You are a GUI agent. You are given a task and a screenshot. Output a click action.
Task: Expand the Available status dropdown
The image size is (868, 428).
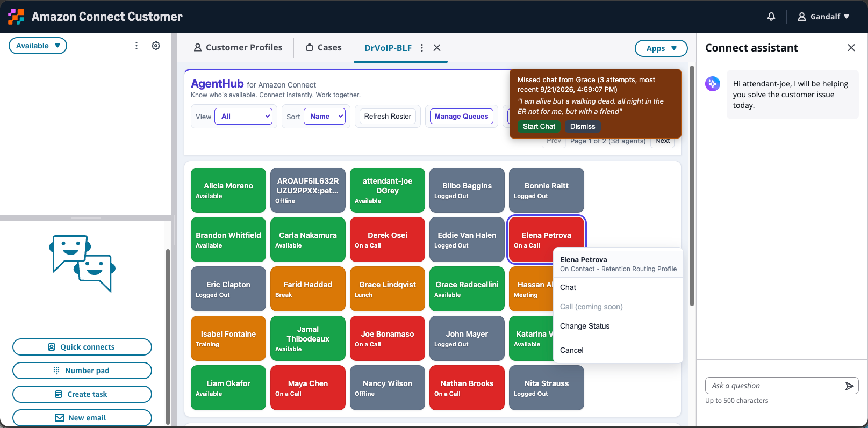[x=38, y=46]
